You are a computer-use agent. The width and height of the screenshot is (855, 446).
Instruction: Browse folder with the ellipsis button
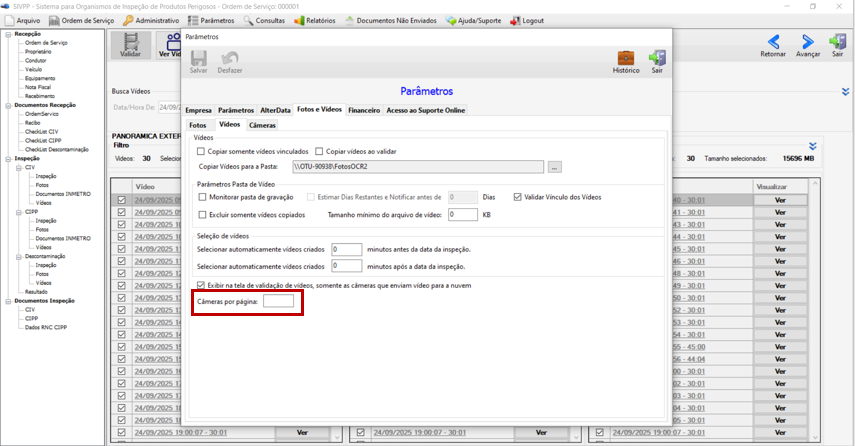pyautogui.click(x=555, y=167)
